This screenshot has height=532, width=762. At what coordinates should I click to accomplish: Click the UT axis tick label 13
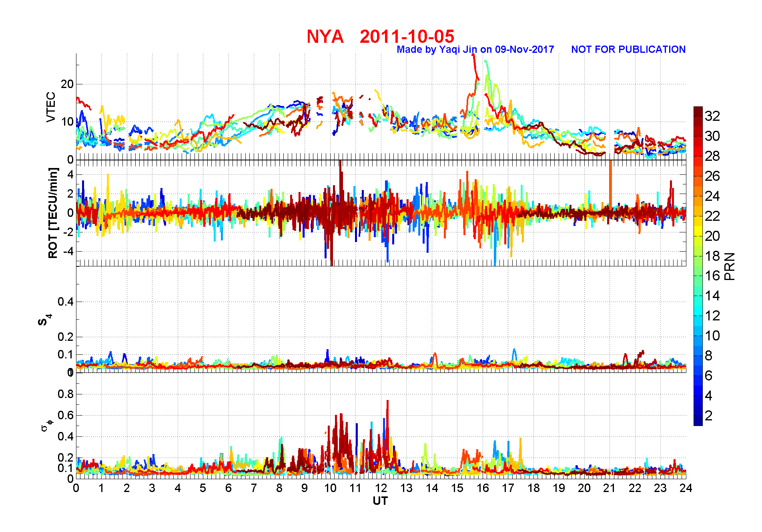[406, 488]
